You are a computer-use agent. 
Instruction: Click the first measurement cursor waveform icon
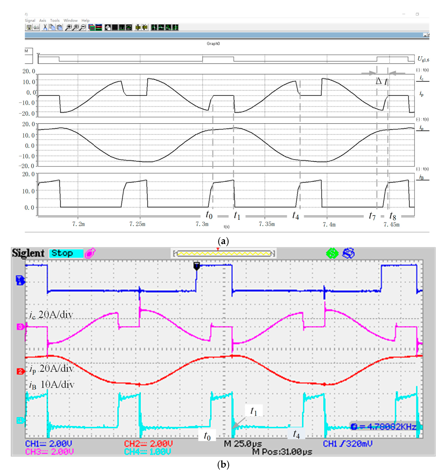[x=154, y=27]
